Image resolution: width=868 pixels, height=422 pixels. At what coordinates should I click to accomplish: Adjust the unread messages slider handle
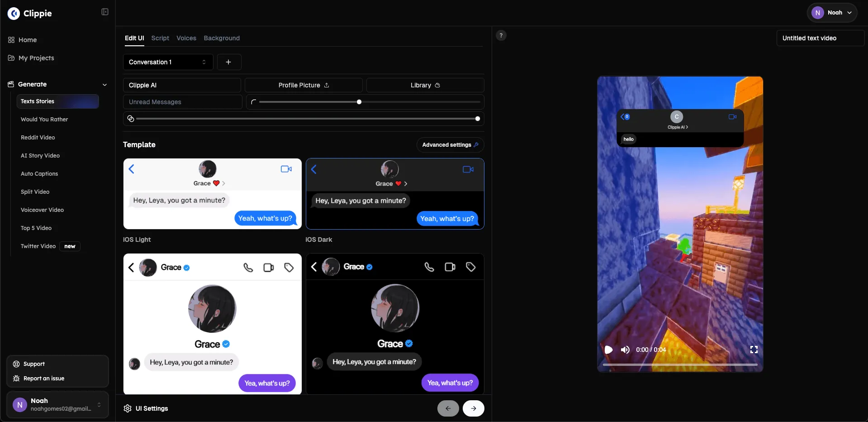359,102
